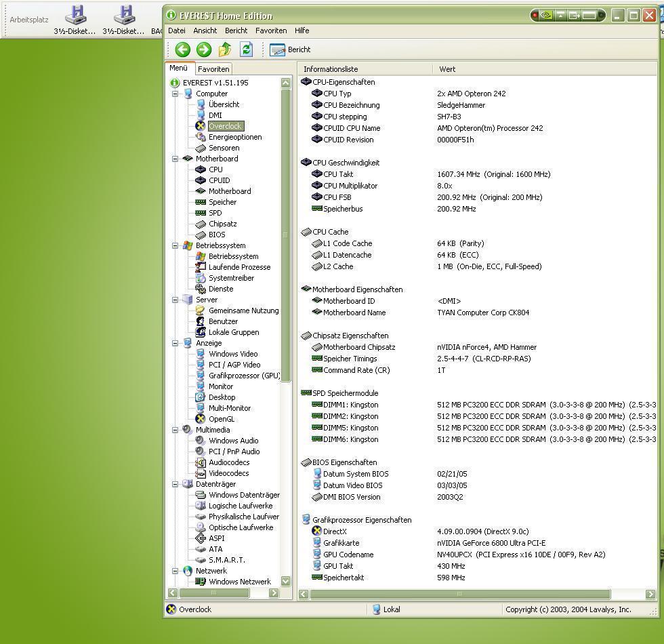Click the Wert column header
Image resolution: width=664 pixels, height=644 pixels.
tap(545, 69)
